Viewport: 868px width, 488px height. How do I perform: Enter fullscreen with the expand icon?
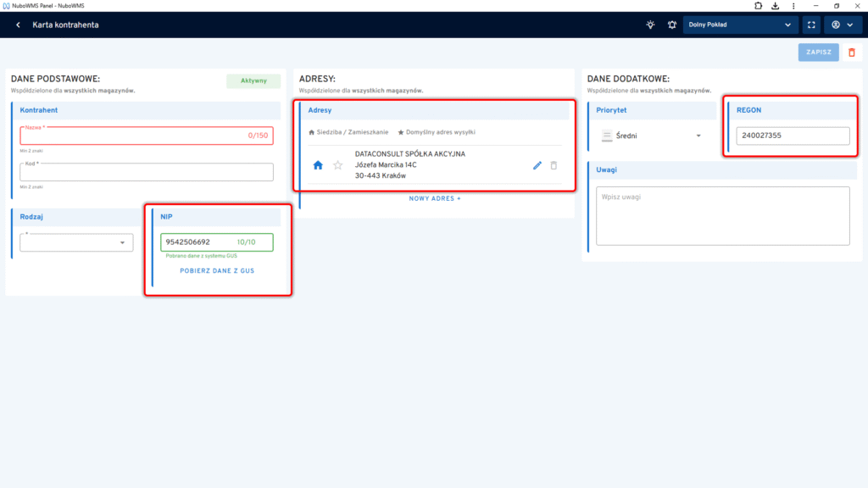coord(813,25)
